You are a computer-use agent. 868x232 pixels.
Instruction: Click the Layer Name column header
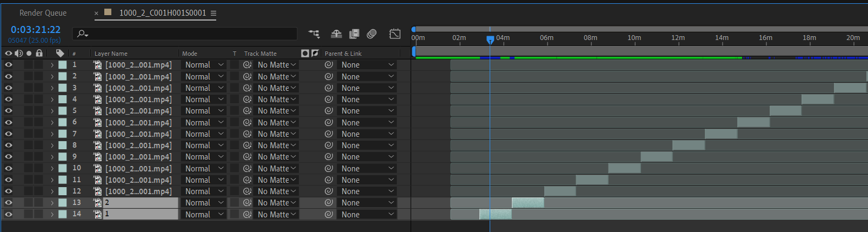[111, 54]
